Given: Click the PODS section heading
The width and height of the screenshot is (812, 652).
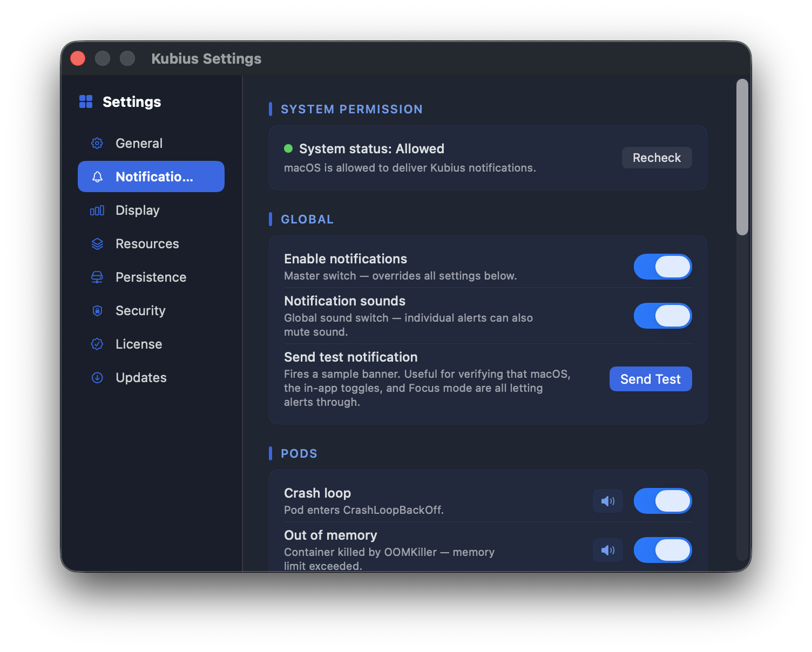Looking at the screenshot, I should 299,453.
